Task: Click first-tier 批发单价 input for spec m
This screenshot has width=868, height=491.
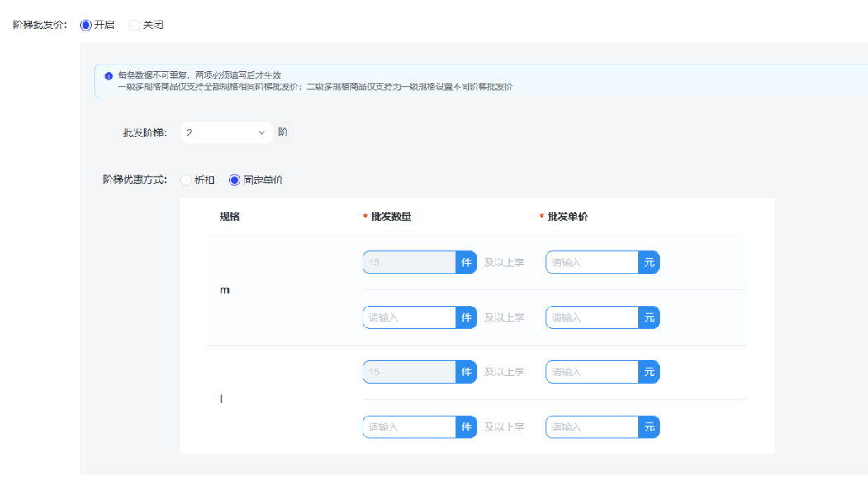Action: click(x=592, y=262)
